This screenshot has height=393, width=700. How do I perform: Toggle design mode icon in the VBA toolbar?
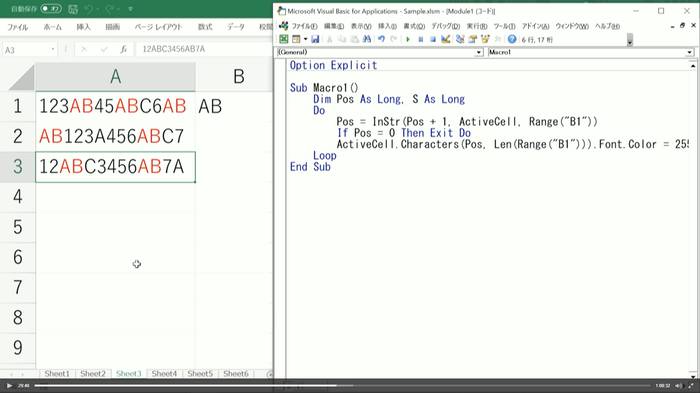click(445, 39)
